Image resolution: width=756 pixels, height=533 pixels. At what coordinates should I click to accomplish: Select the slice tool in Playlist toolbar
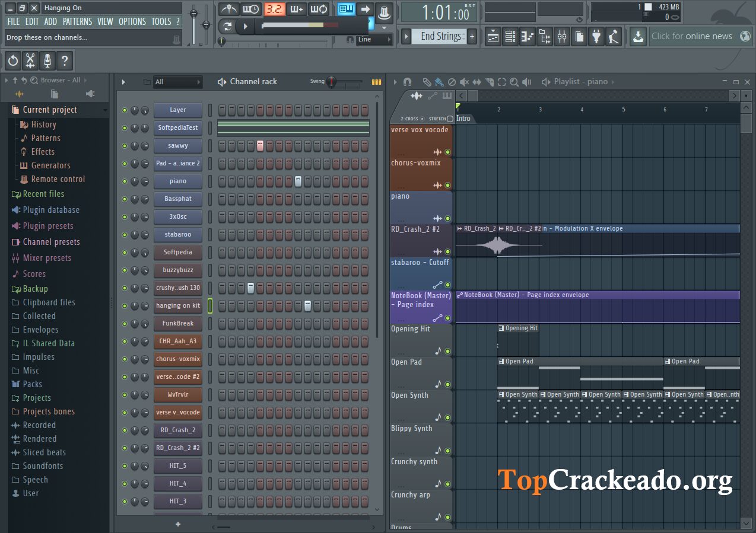point(490,82)
